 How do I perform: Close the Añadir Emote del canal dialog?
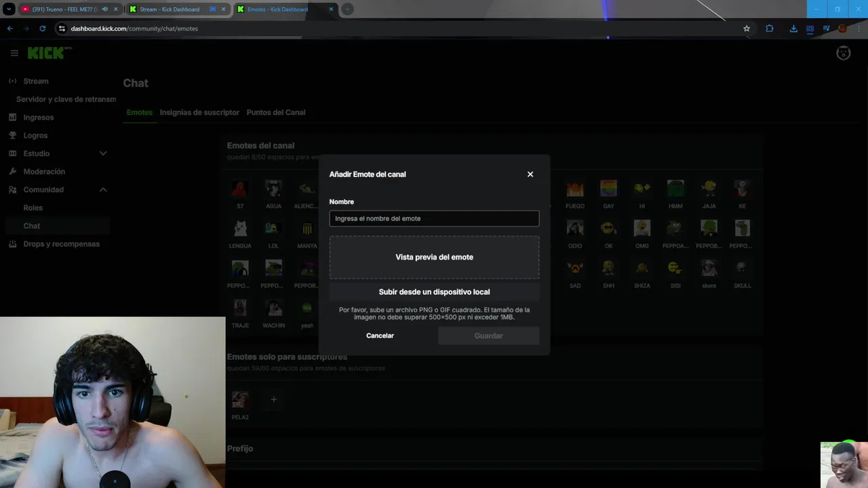[530, 174]
